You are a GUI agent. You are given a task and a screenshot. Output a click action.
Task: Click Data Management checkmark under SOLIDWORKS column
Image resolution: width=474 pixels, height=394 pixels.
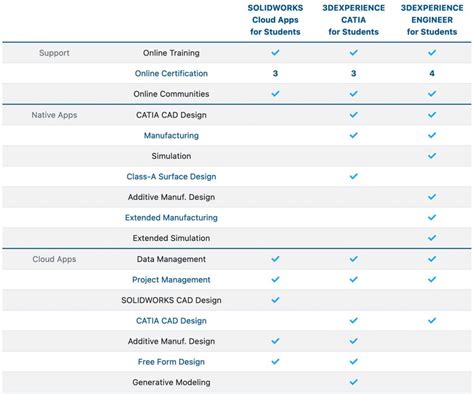pos(275,259)
